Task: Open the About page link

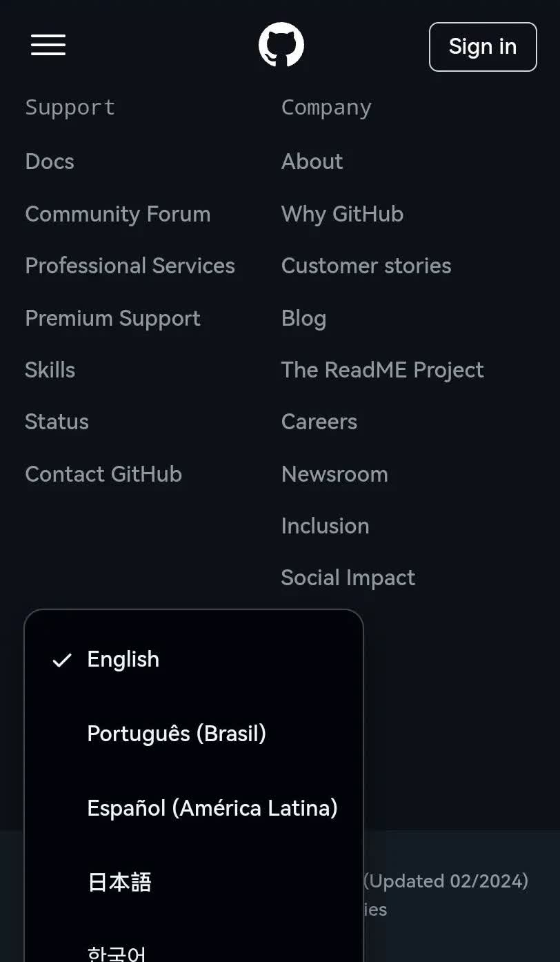Action: click(312, 161)
